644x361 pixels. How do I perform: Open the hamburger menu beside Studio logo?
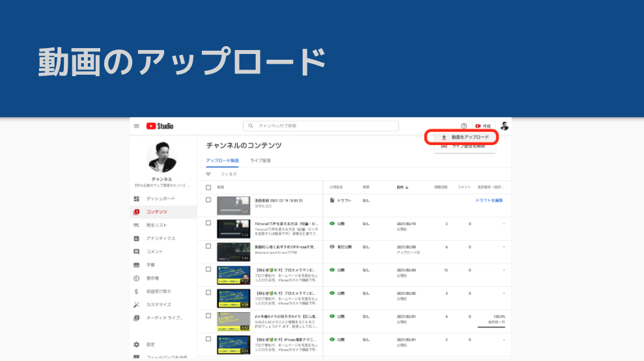point(136,126)
